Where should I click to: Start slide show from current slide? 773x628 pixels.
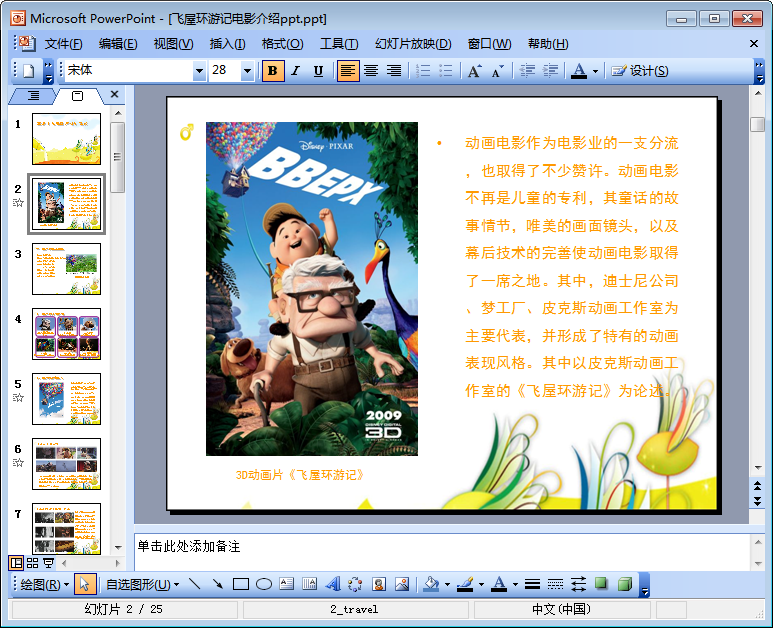tap(48, 563)
